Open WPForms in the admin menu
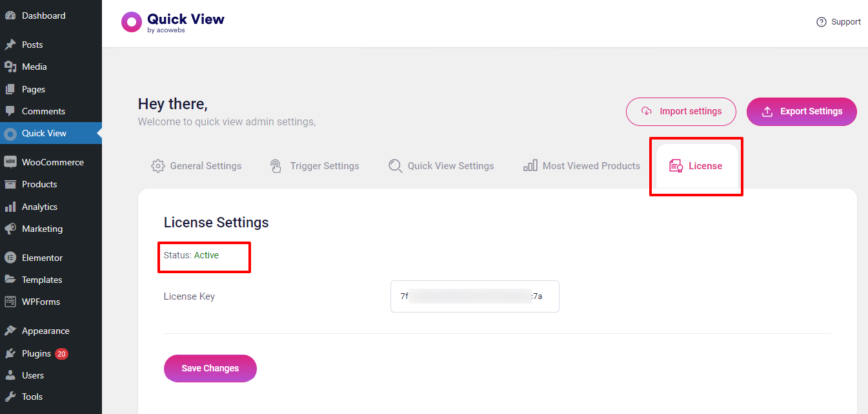 (x=51, y=302)
